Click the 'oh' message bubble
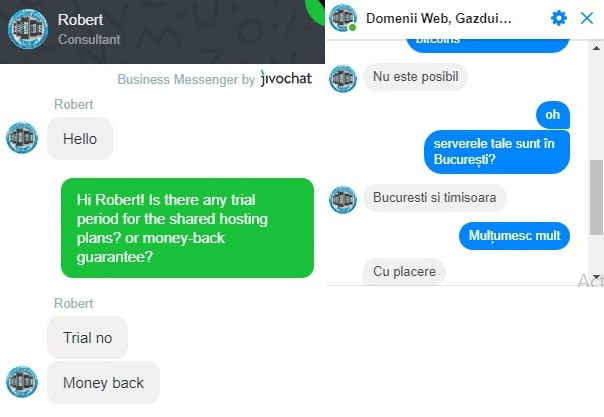604x417 pixels. click(x=553, y=115)
